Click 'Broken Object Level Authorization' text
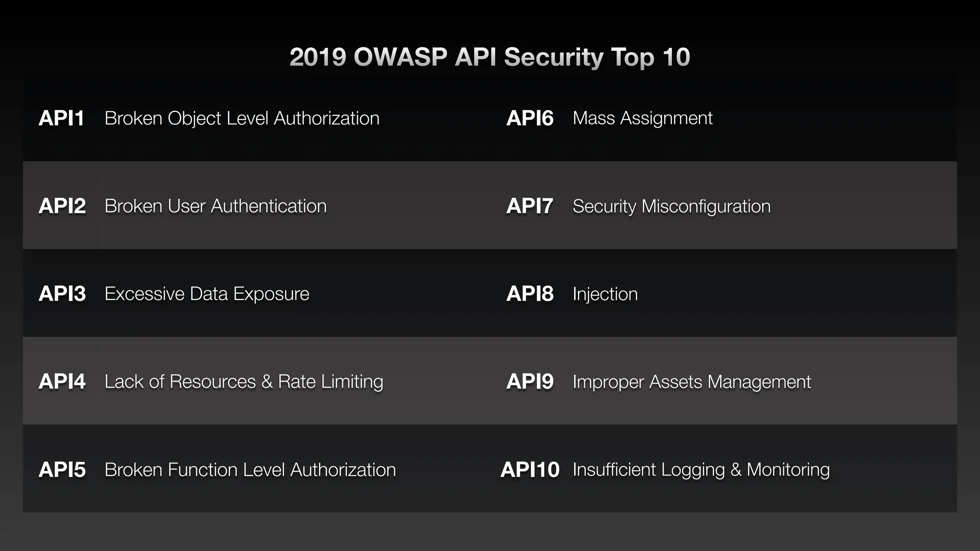Viewport: 980px width, 551px height. pyautogui.click(x=242, y=119)
